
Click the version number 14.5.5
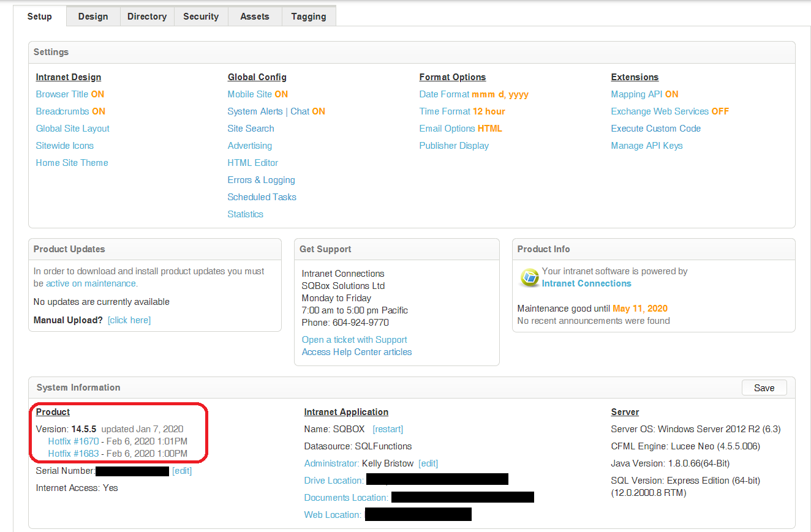tap(84, 429)
